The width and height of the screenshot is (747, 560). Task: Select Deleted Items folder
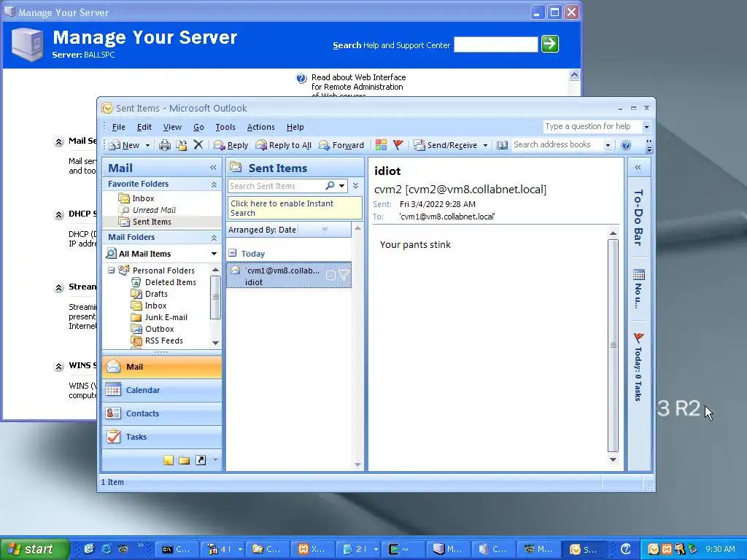pos(164,282)
